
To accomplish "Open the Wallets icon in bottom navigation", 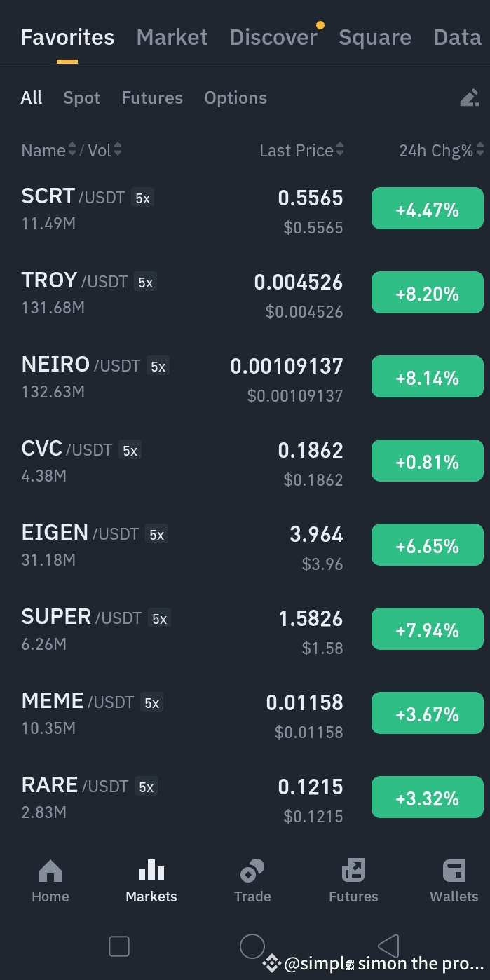I will pyautogui.click(x=454, y=871).
